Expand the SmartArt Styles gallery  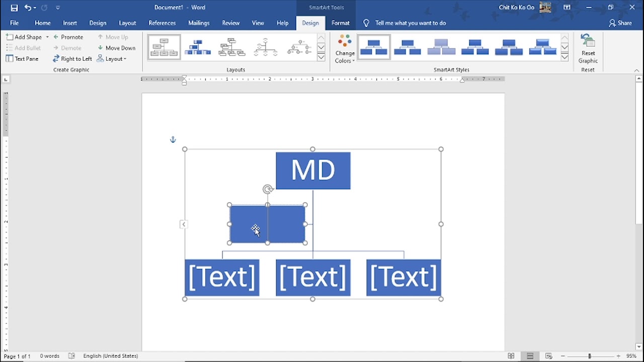[x=565, y=57]
